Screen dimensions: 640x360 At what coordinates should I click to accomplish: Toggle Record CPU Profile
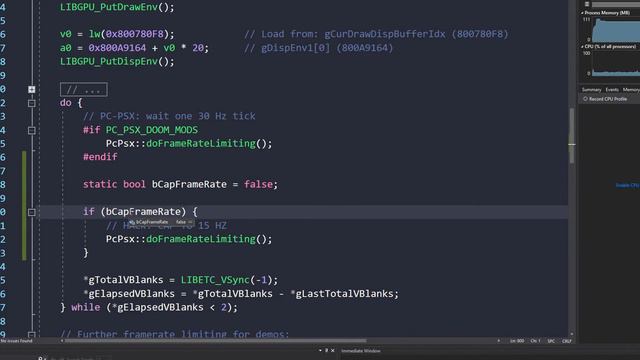pos(605,99)
